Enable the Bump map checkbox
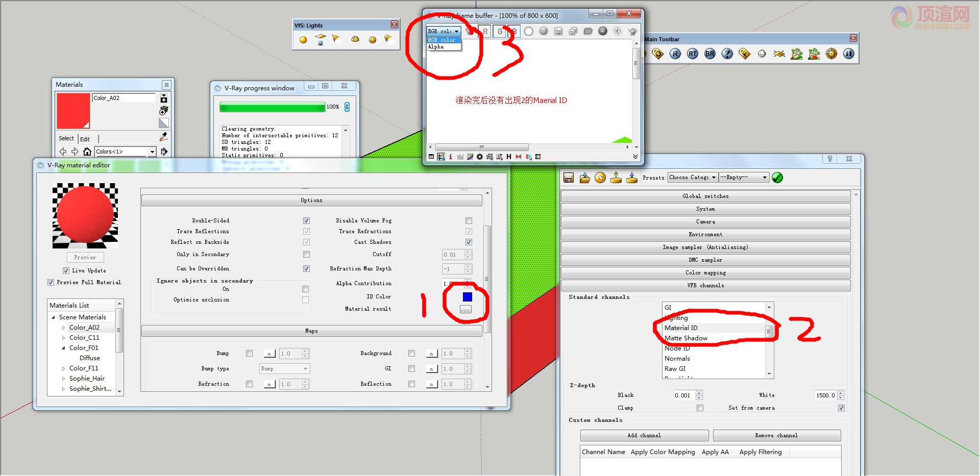Viewport: 980px width, 476px height. (x=249, y=354)
